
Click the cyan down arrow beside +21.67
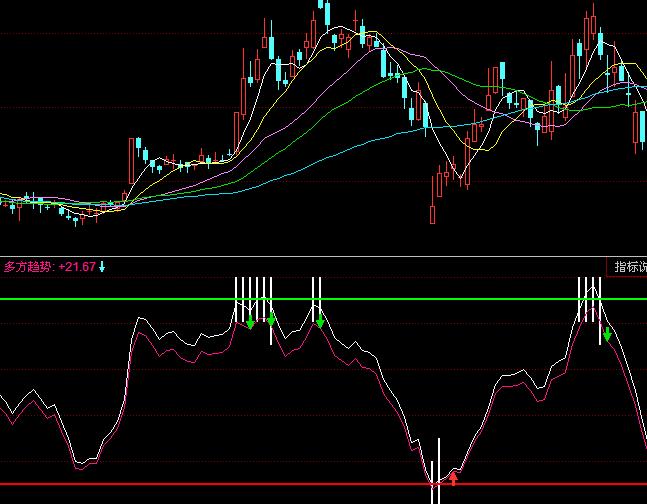[x=101, y=267]
